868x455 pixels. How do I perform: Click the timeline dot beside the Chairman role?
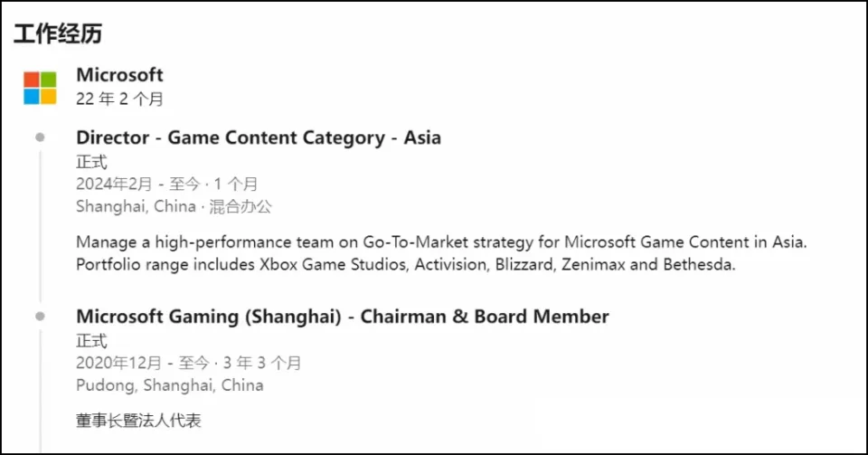(x=40, y=317)
